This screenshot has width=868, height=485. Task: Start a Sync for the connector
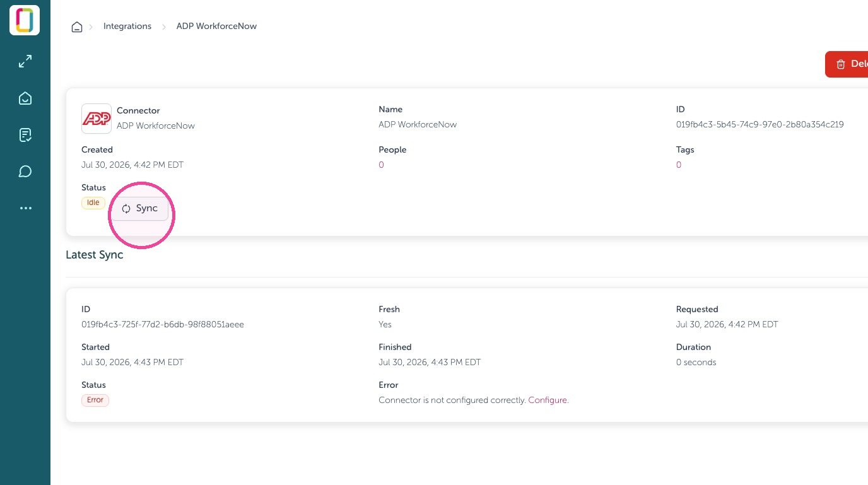tap(140, 209)
